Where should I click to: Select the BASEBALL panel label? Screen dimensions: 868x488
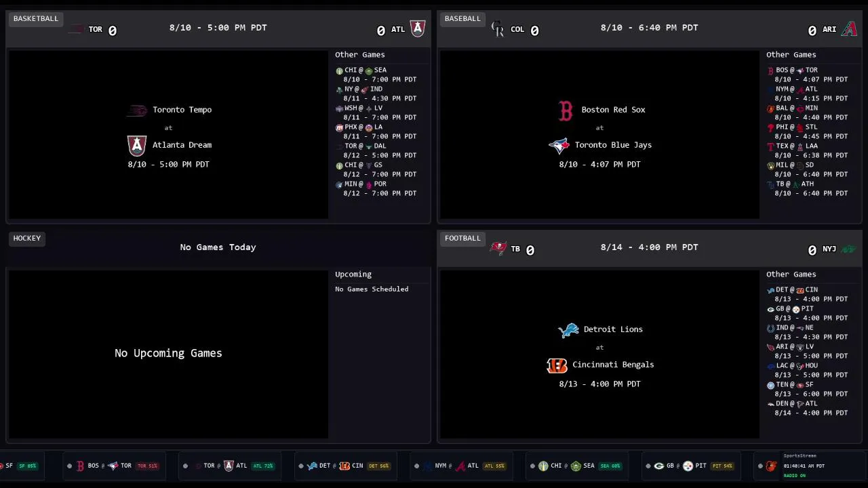pos(462,18)
